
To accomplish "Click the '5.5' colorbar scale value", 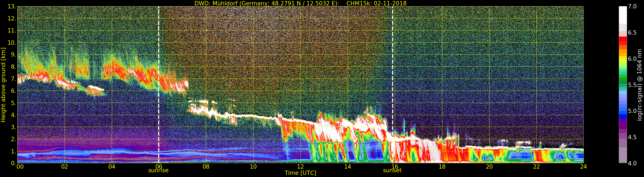I will click(x=632, y=85).
